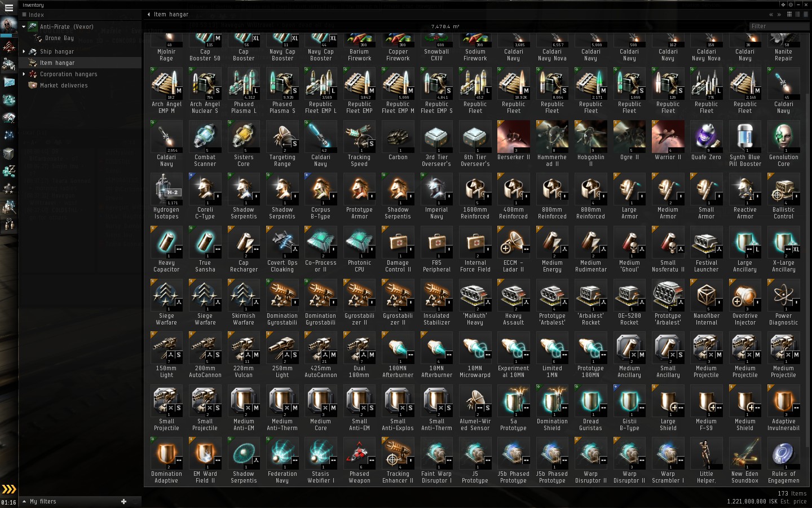Image resolution: width=812 pixels, height=508 pixels.
Task: Collapse the Anti-Pirate (Vexor) tree node
Action: click(x=24, y=27)
